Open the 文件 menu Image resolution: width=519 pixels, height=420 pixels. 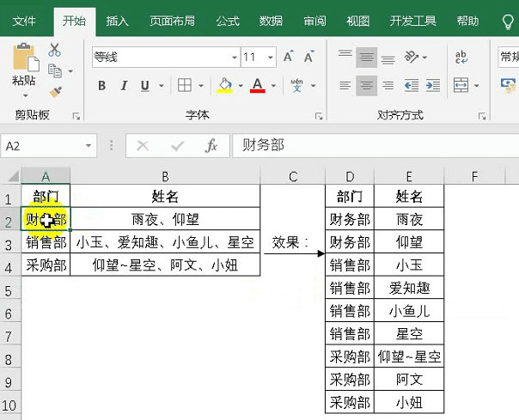tap(25, 21)
